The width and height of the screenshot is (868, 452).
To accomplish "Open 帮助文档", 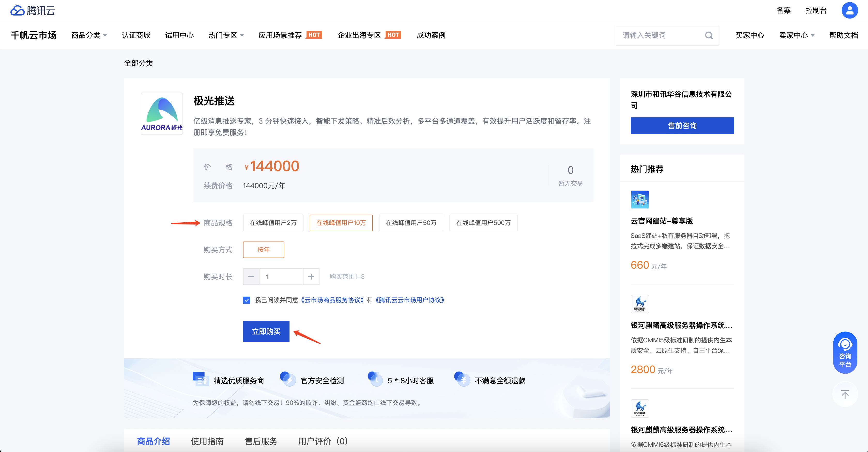I will pyautogui.click(x=843, y=35).
